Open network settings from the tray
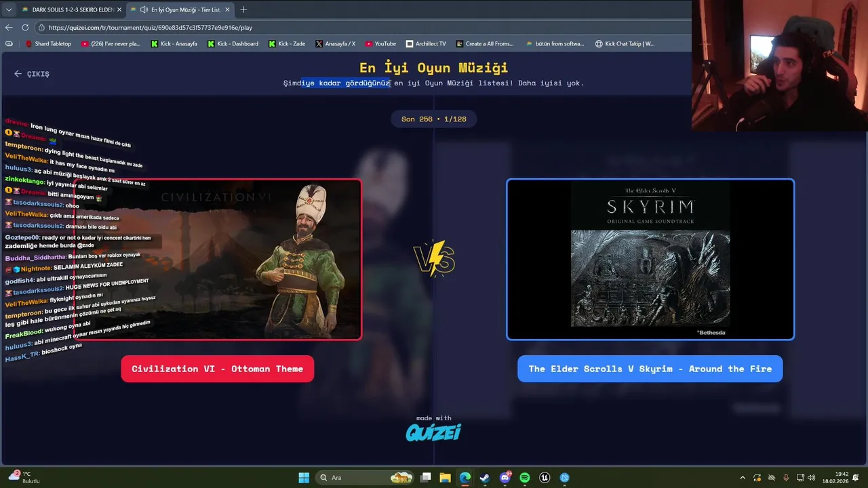The image size is (868, 488). click(801, 477)
